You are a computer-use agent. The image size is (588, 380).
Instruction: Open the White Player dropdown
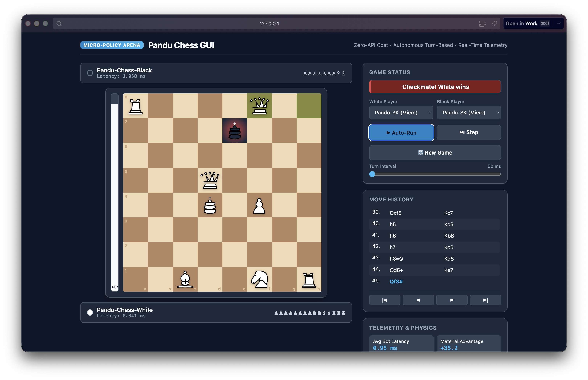coord(401,113)
